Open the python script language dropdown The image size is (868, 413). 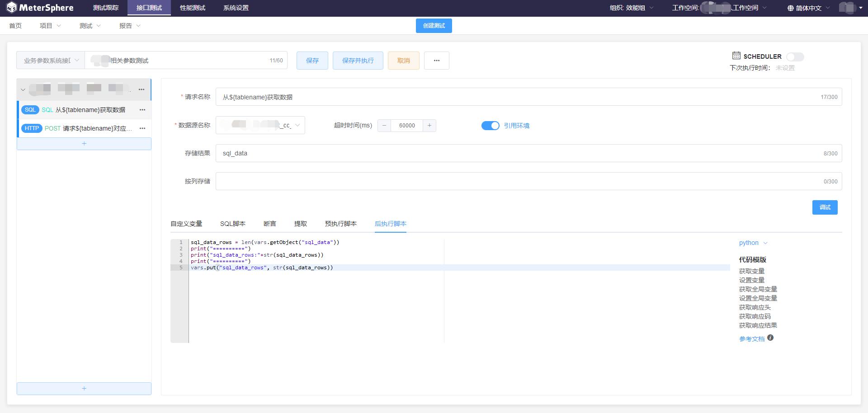click(x=753, y=243)
